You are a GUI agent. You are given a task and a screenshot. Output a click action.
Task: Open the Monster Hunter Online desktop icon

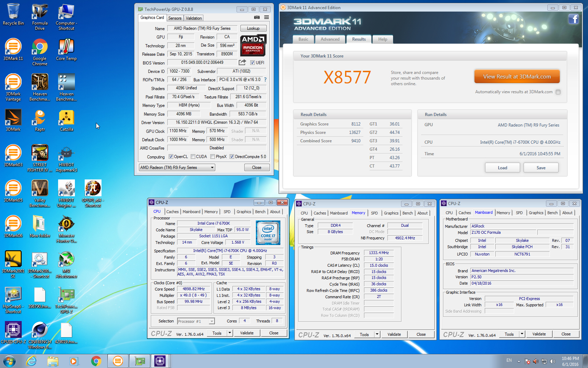tap(66, 229)
